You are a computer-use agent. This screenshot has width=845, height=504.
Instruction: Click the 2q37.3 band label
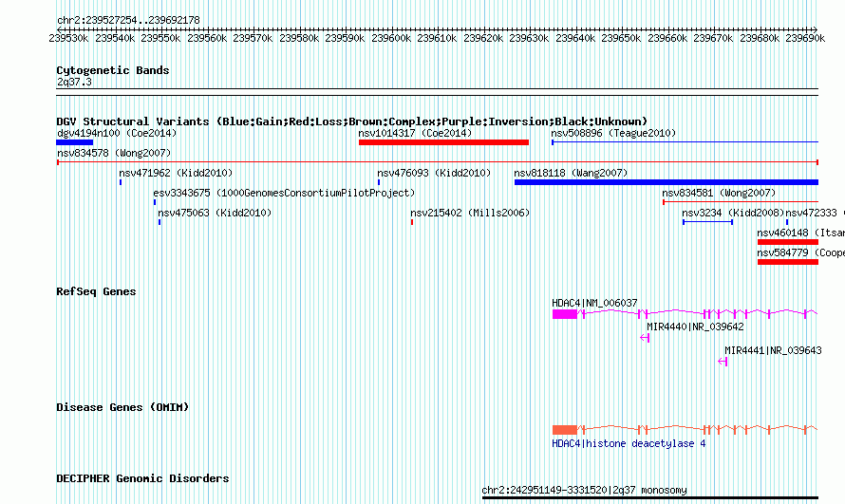coord(74,82)
